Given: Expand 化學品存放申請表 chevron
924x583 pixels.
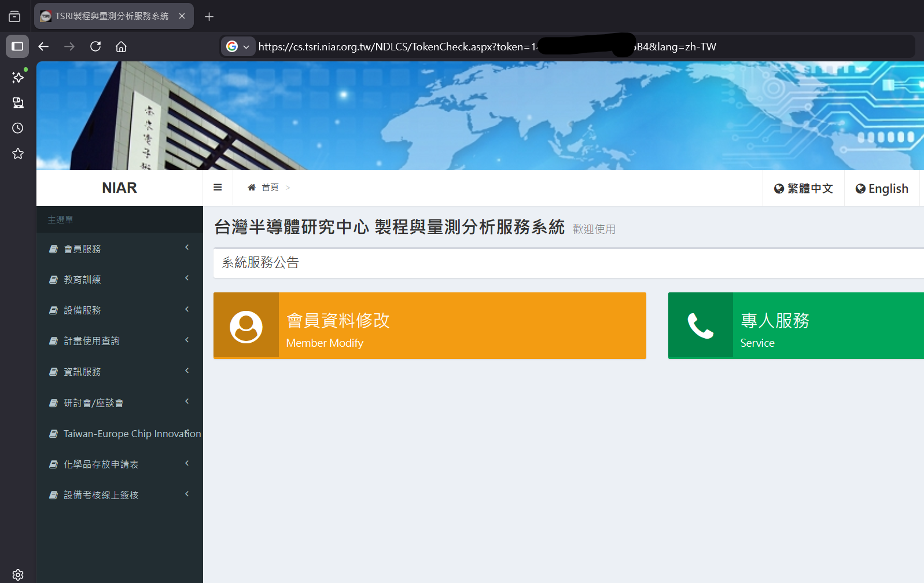Looking at the screenshot, I should pyautogui.click(x=187, y=463).
